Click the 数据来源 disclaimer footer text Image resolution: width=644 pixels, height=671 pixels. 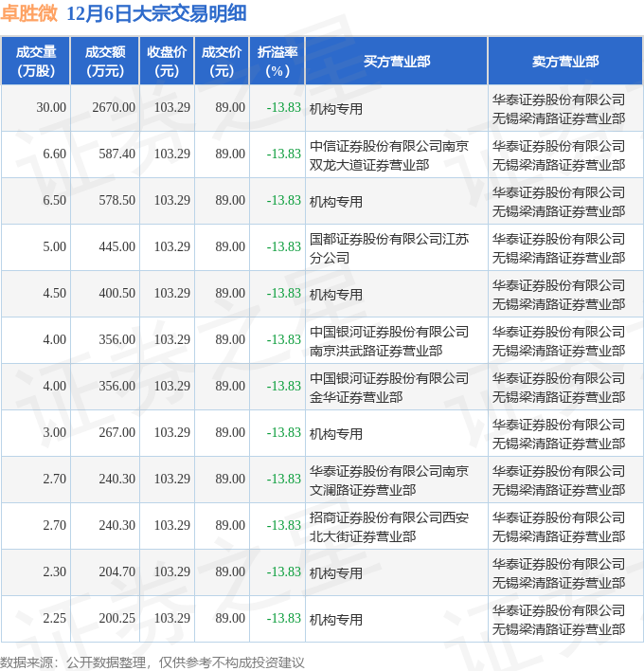pyautogui.click(x=152, y=662)
